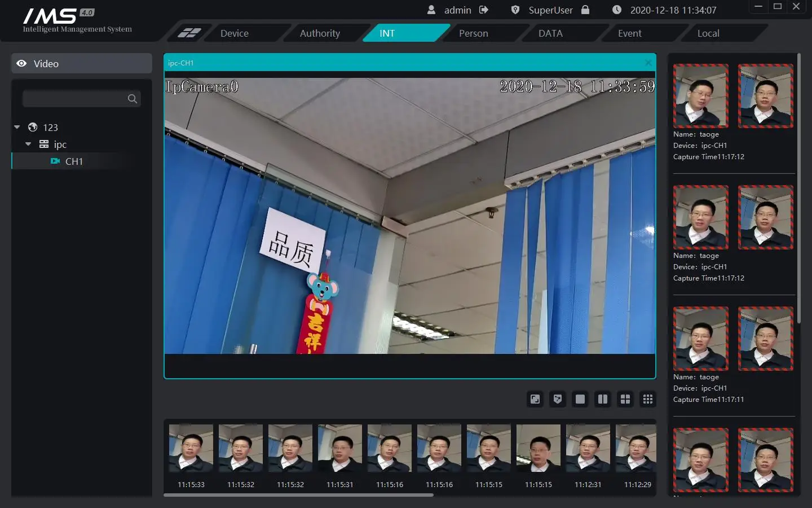Click the location pin icon before SuperUser

coord(514,10)
